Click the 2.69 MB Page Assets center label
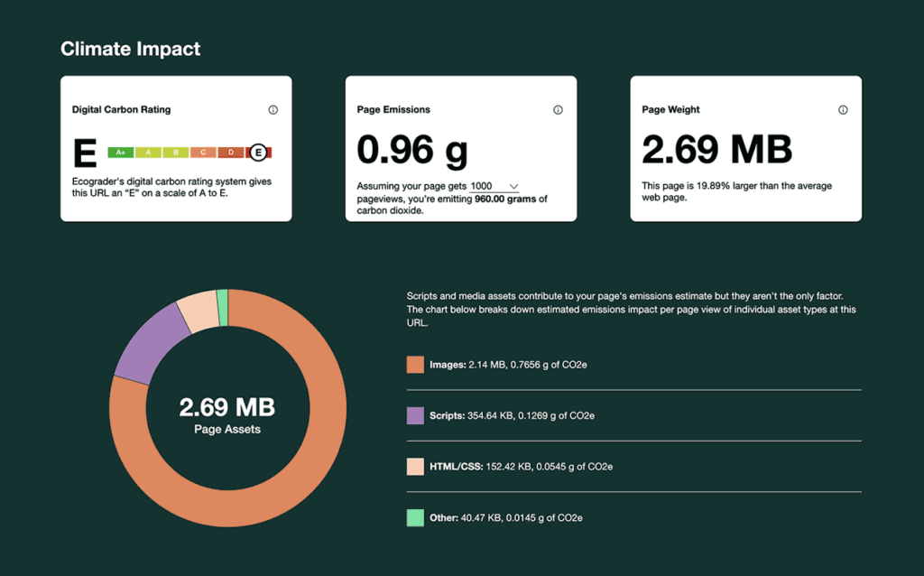 click(227, 415)
